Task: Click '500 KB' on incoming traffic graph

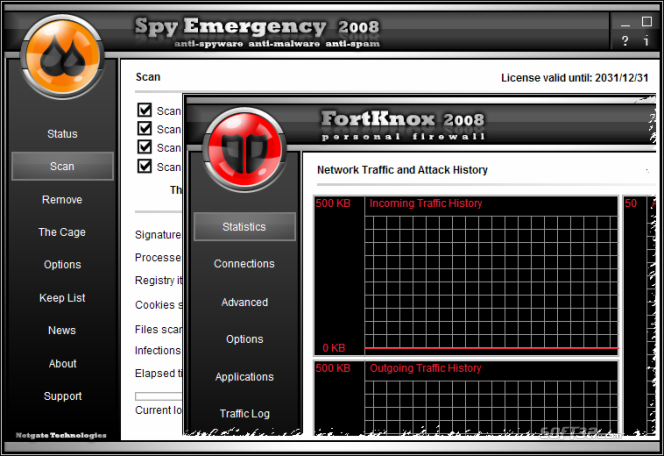Action: [x=333, y=203]
